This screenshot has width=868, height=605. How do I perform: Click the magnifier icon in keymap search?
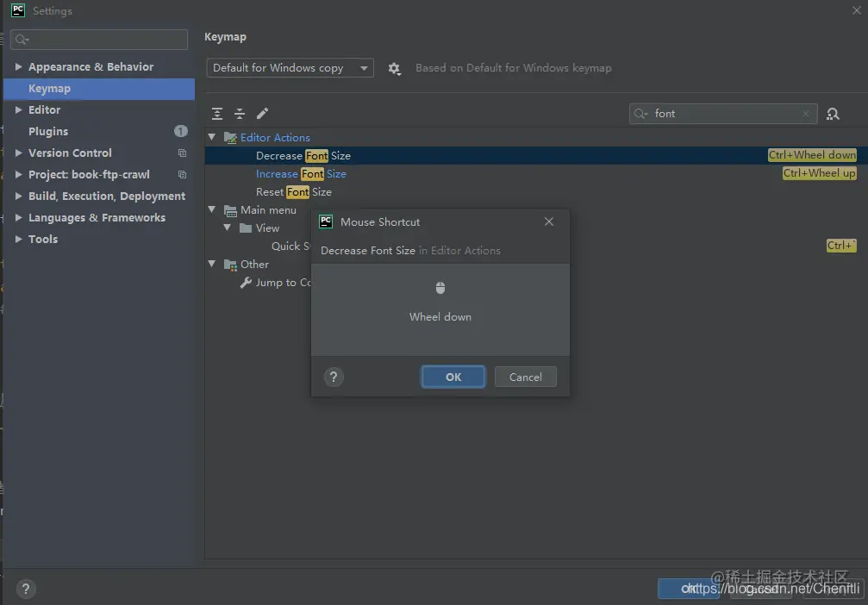(640, 114)
